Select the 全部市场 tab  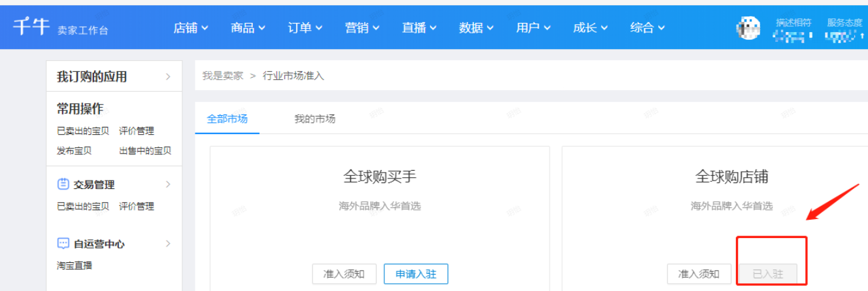pyautogui.click(x=227, y=119)
